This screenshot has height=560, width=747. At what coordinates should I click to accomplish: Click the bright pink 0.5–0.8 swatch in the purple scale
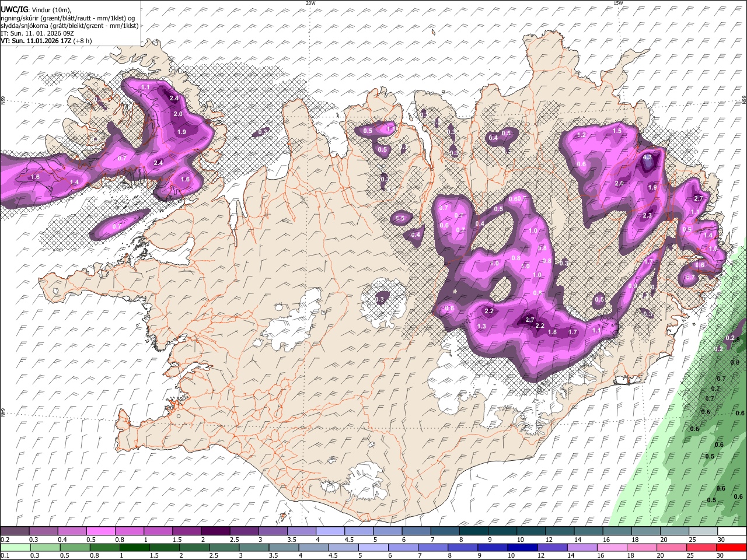tap(100, 531)
